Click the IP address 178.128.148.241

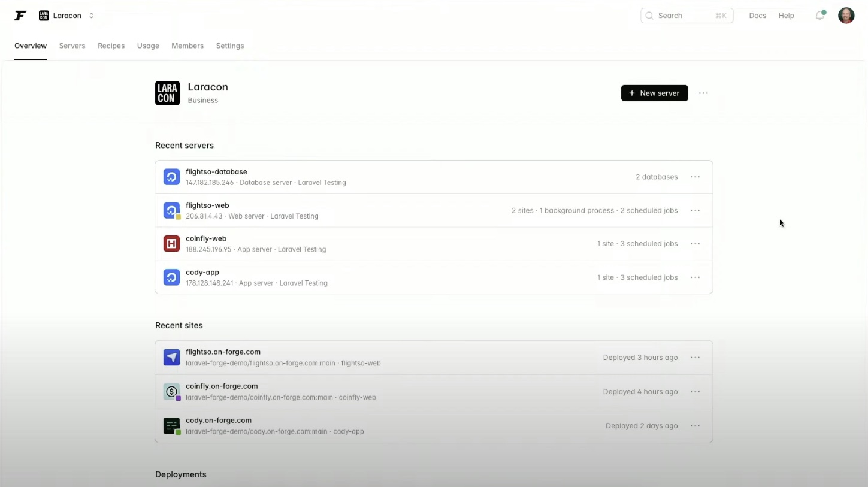209,283
